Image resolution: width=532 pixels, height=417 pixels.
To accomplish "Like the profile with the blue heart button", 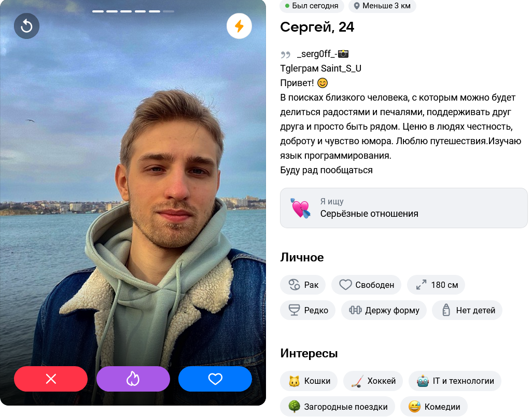I will click(215, 379).
